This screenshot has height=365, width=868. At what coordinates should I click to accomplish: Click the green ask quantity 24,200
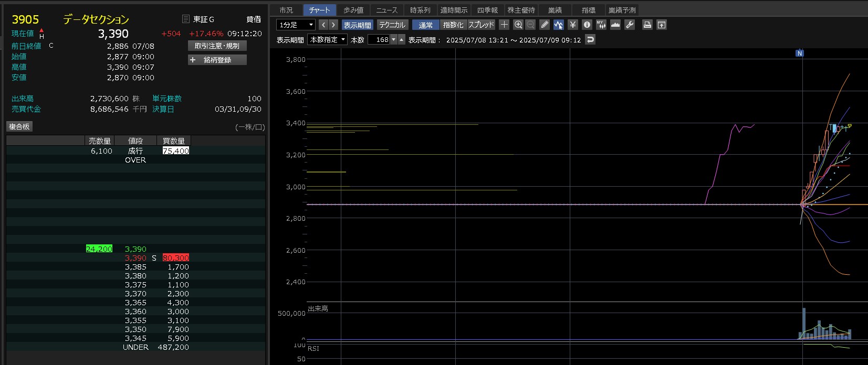coord(99,249)
